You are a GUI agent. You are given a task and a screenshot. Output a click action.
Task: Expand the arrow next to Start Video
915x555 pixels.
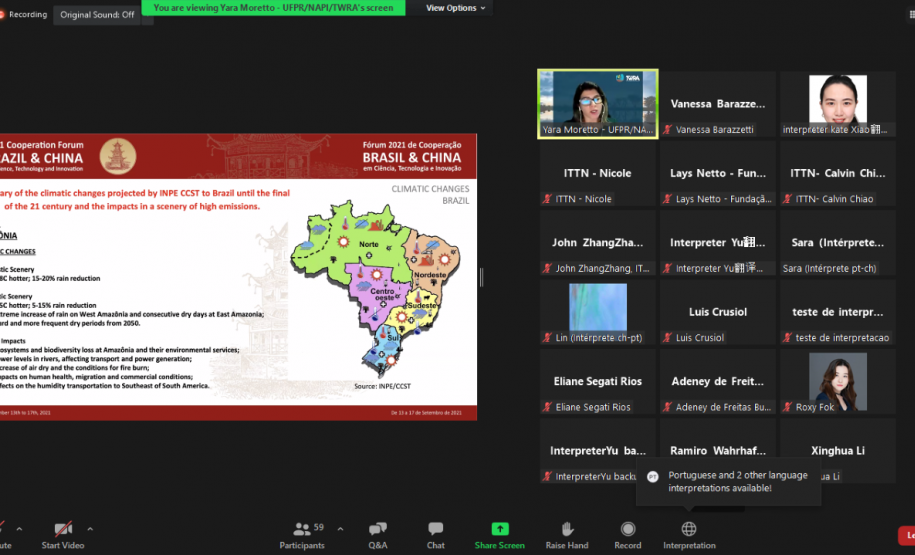(90, 528)
